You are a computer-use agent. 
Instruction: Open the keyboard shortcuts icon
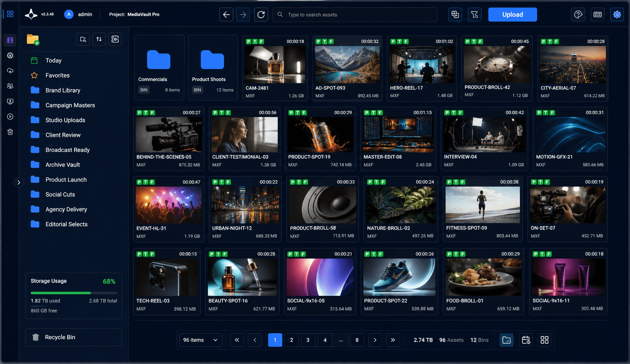(598, 14)
